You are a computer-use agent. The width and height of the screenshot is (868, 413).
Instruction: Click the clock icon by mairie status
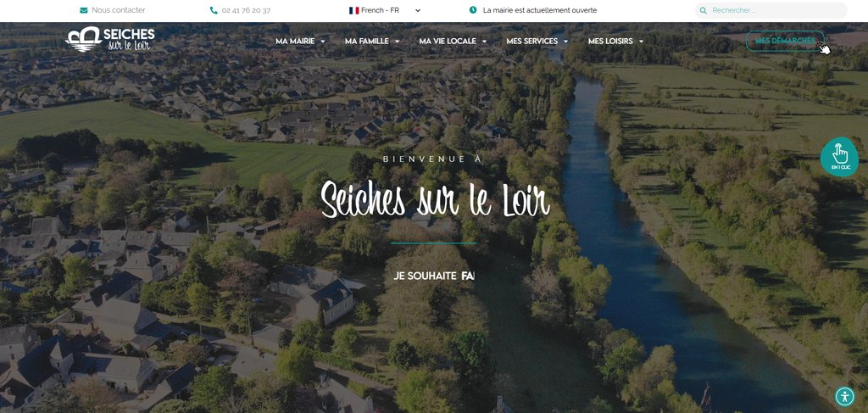[473, 10]
